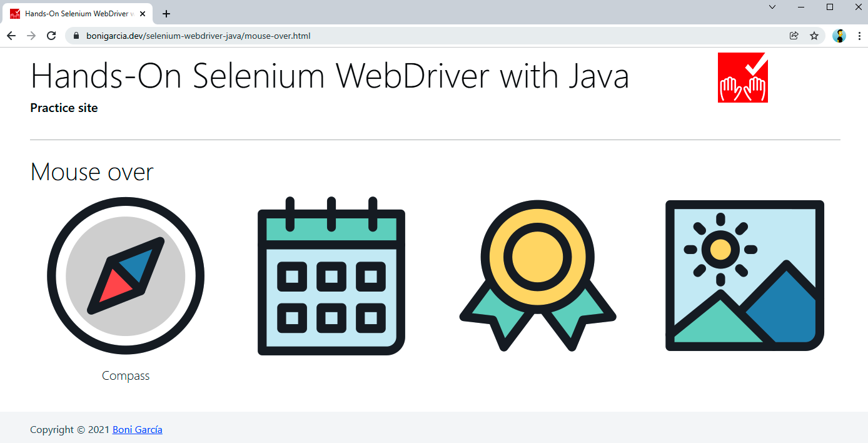Reload the page
This screenshot has height=443, width=868.
point(51,36)
